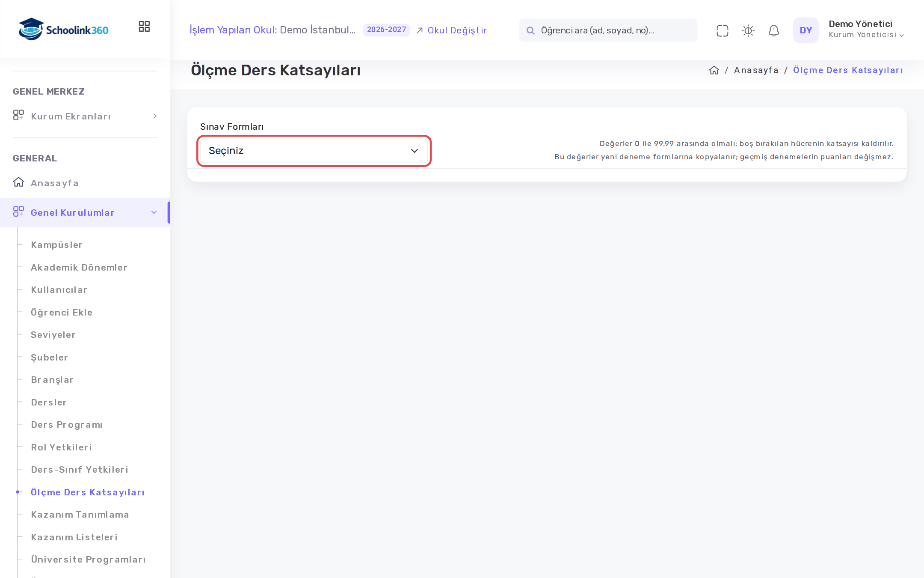Open Akademik Dönemler
The image size is (924, 578).
point(79,268)
